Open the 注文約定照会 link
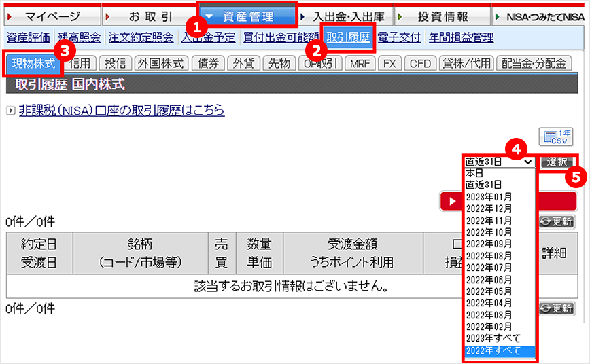Screen dimensions: 590x364 (141, 37)
